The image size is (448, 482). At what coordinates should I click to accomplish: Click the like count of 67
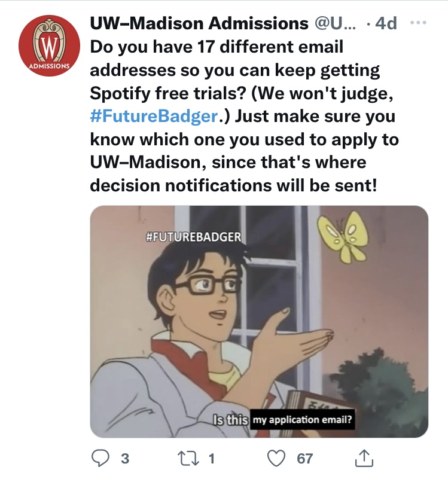tap(304, 459)
